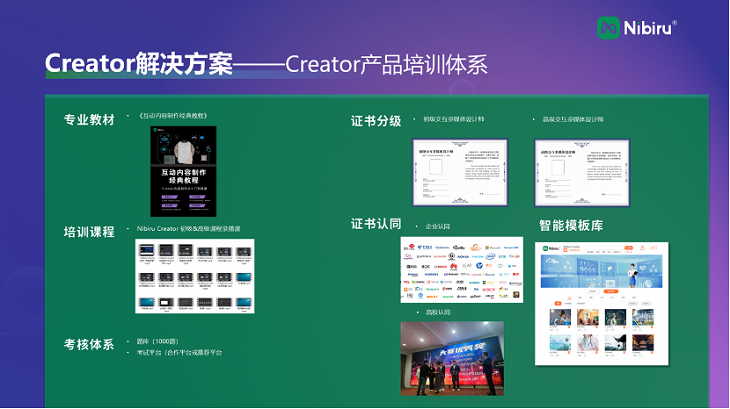Select the slide title Creator解决方案

pos(138,64)
